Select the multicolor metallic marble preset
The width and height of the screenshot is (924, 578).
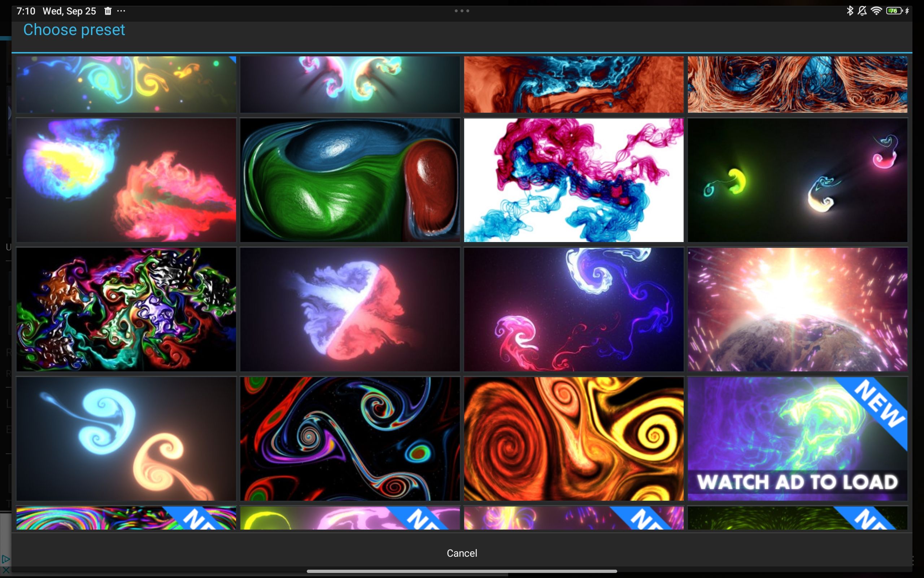(126, 309)
